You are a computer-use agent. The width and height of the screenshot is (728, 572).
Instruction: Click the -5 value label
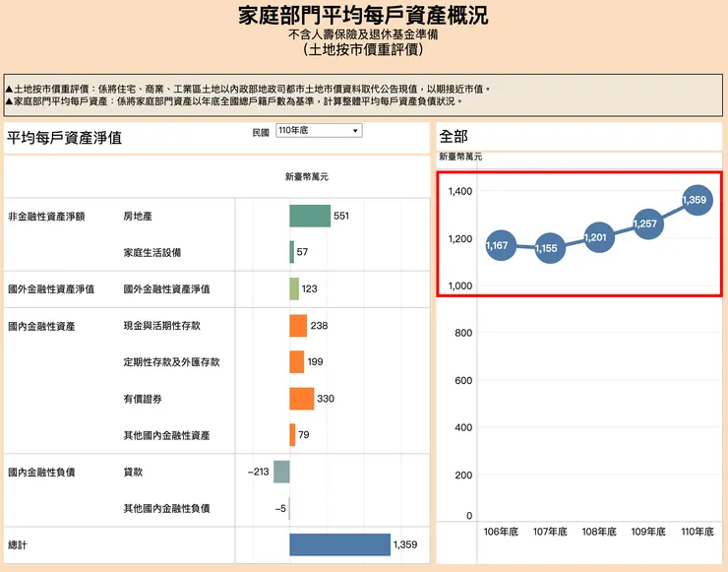[x=280, y=508]
